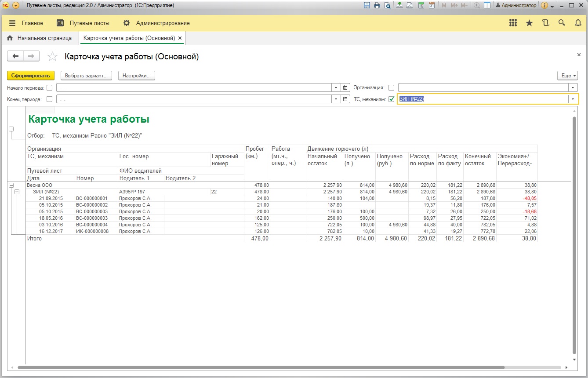The width and height of the screenshot is (588, 378).
Task: Open the Еще dropdown menu
Action: pos(567,76)
